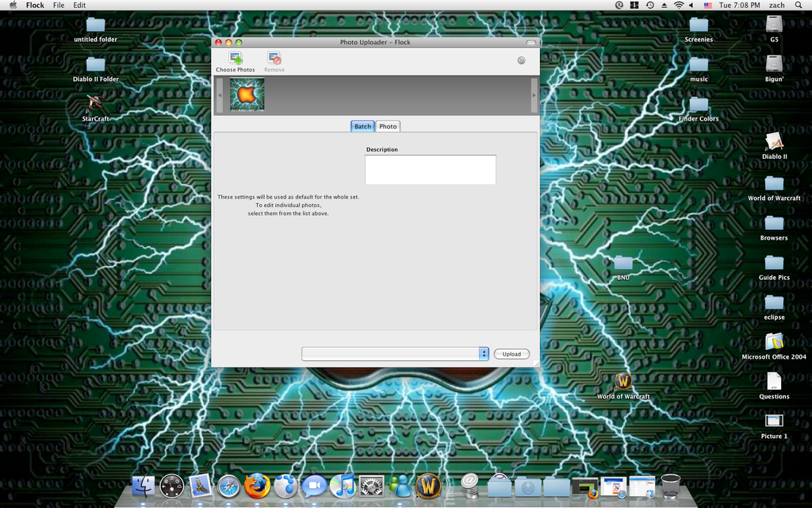Click the Wi-Fi status icon
Image resolution: width=812 pixels, height=508 pixels.
click(x=679, y=6)
